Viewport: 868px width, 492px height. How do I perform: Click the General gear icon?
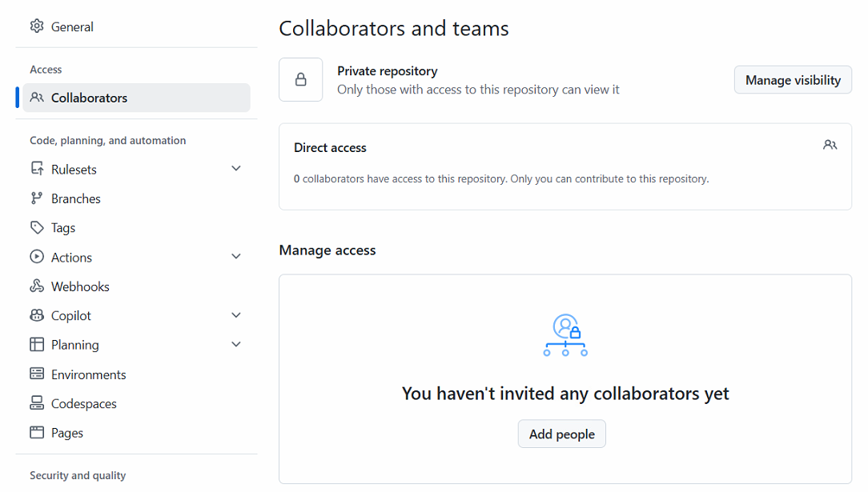point(37,26)
